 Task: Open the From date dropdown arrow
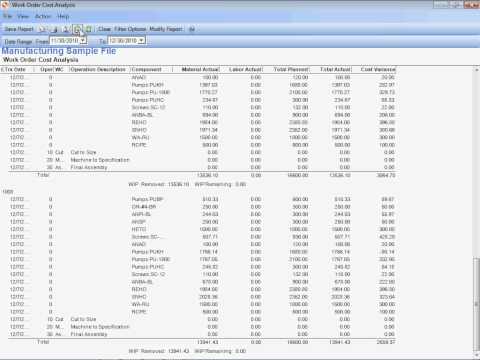click(83, 40)
